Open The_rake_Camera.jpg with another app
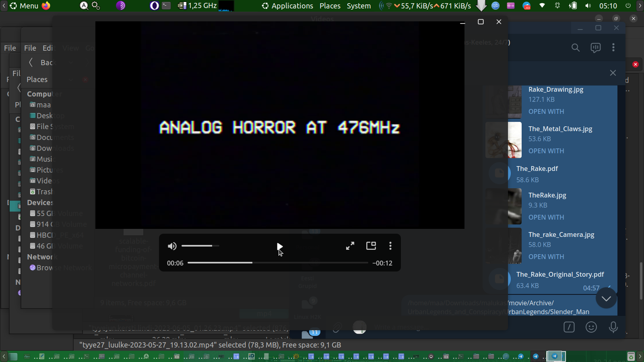This screenshot has height=362, width=644. click(x=546, y=257)
